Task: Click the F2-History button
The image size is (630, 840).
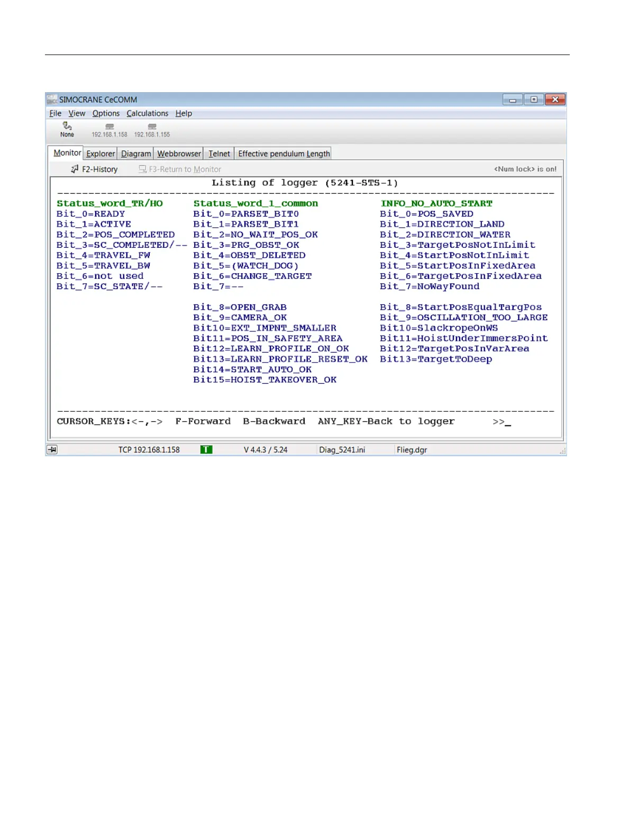Action: point(94,169)
